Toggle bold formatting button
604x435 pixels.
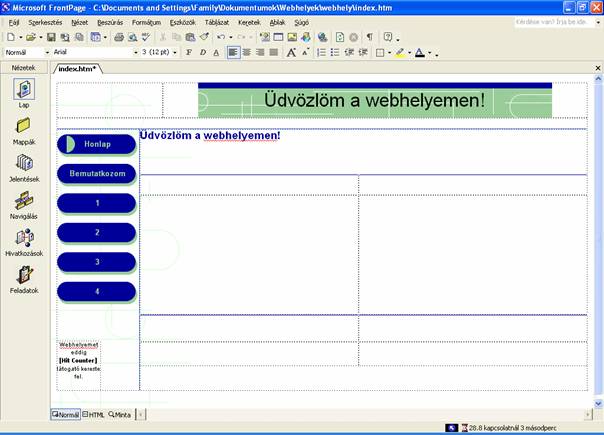[x=189, y=52]
